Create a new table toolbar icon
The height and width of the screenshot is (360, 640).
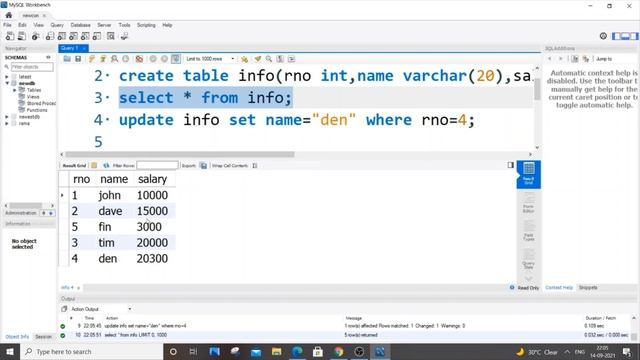click(62, 36)
